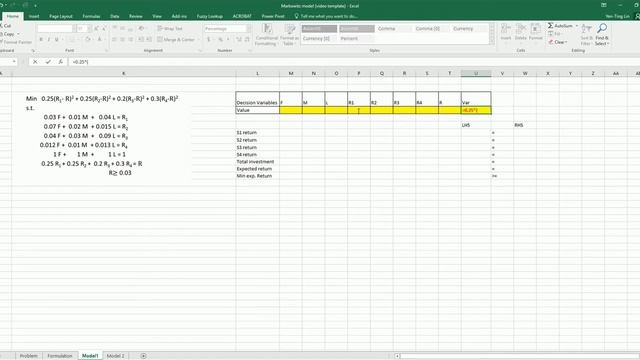Click the 'Total investment' label cell
The height and width of the screenshot is (360, 640).
pos(258,162)
